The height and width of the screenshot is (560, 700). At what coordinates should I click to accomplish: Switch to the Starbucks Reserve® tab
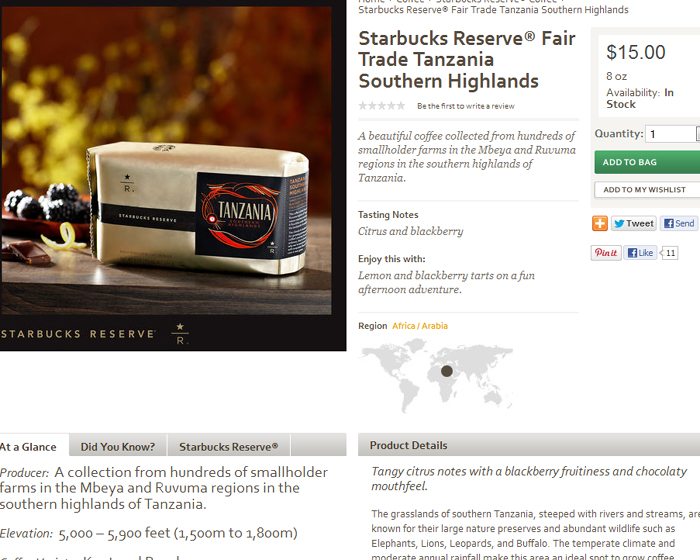229,447
